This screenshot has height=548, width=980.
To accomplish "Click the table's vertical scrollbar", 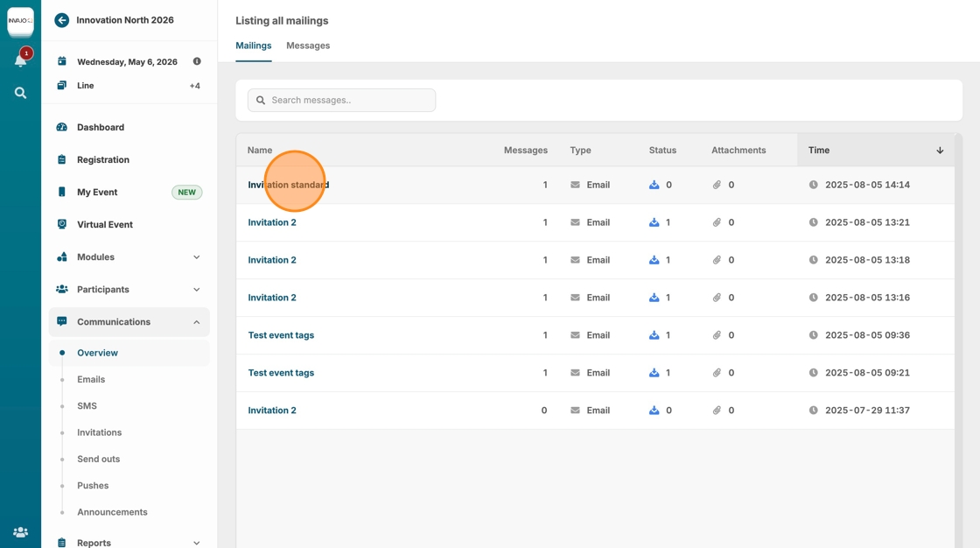I will (x=958, y=341).
